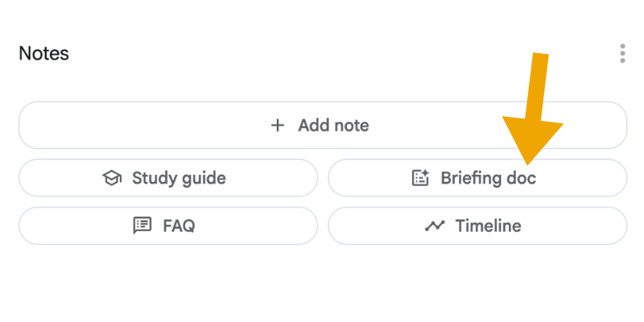This screenshot has width=644, height=322.
Task: Click the Timeline trend line icon
Action: (435, 226)
